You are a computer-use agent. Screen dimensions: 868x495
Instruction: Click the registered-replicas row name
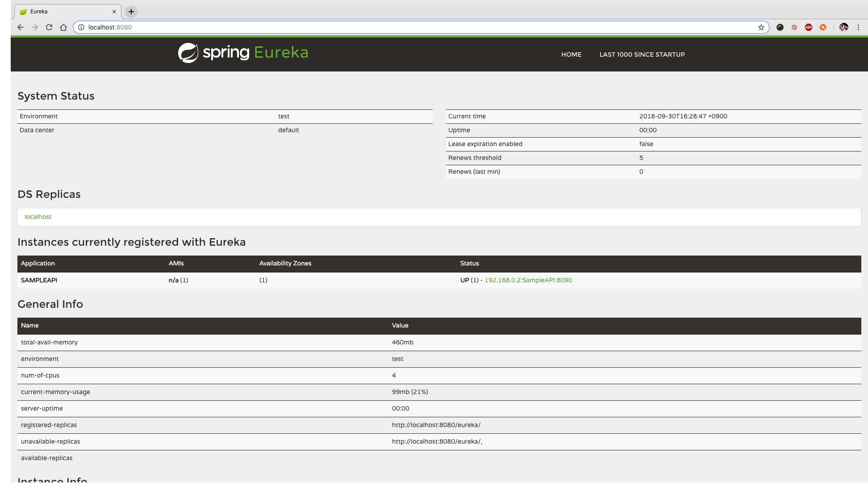pyautogui.click(x=49, y=425)
